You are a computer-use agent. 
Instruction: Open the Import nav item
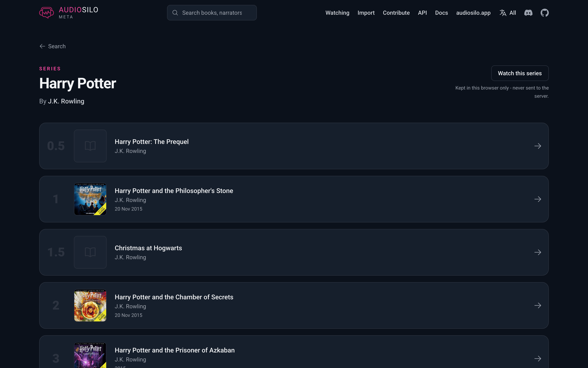click(366, 13)
